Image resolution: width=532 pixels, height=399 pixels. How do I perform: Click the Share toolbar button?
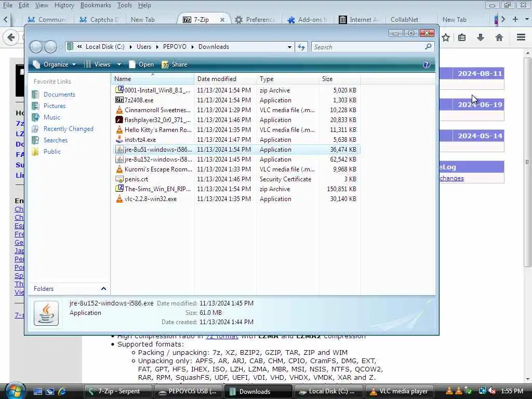175,64
